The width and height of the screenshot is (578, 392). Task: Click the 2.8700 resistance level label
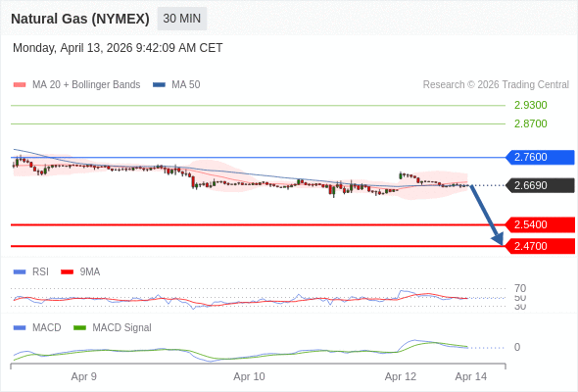click(x=530, y=123)
